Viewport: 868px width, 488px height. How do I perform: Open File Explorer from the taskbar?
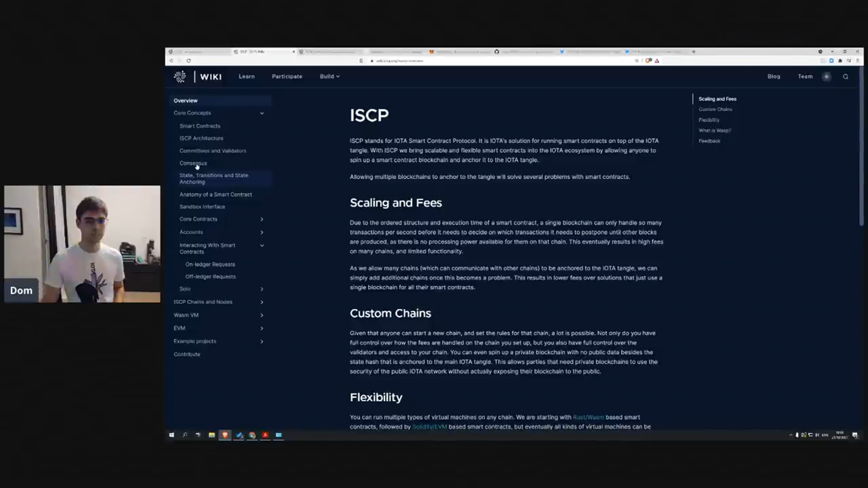pyautogui.click(x=212, y=435)
